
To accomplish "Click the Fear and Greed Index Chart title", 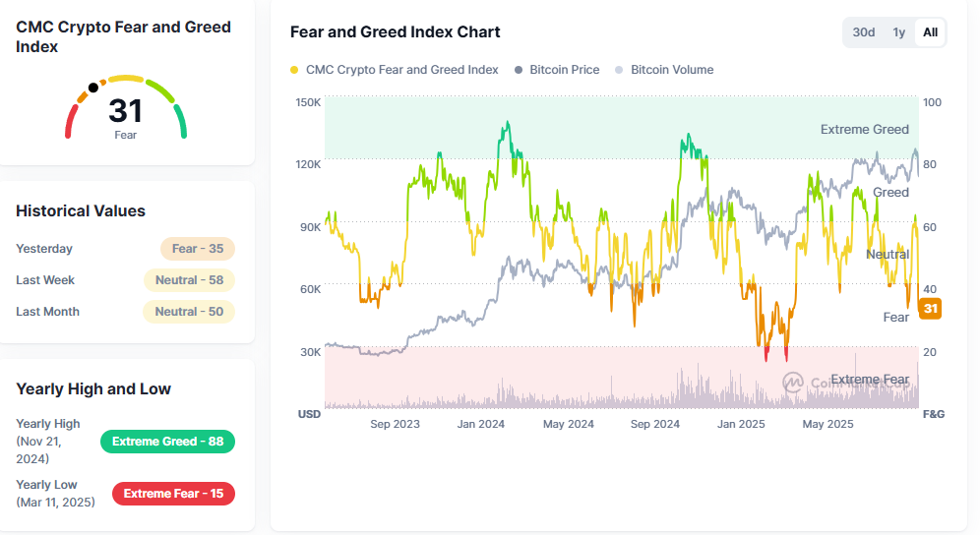I will pos(395,32).
